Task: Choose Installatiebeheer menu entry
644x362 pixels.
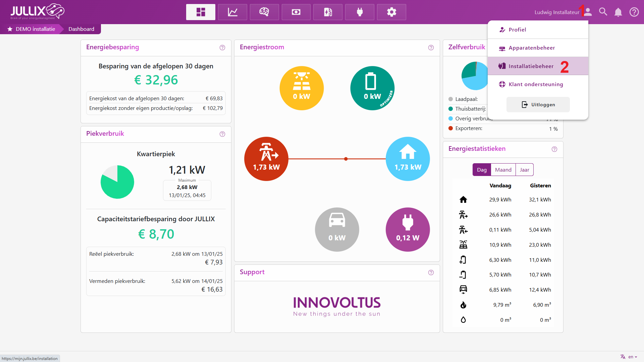Action: [531, 66]
